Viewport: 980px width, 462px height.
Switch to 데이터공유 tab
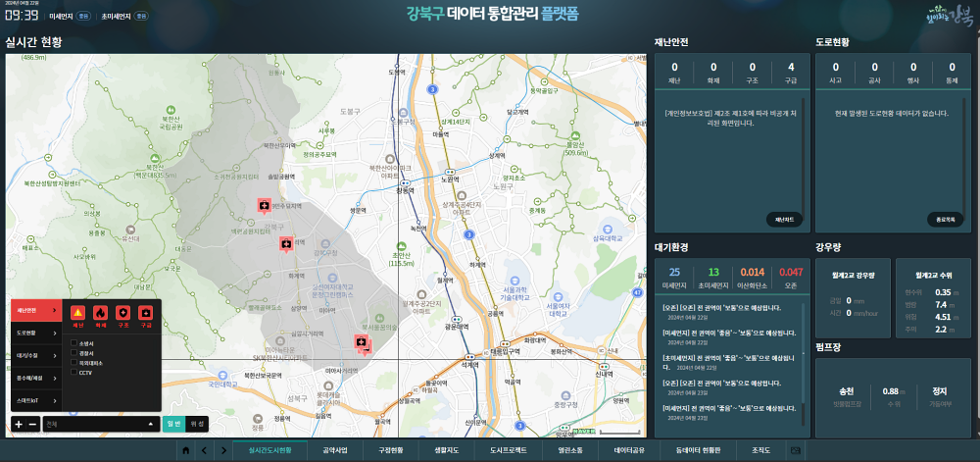tap(629, 450)
